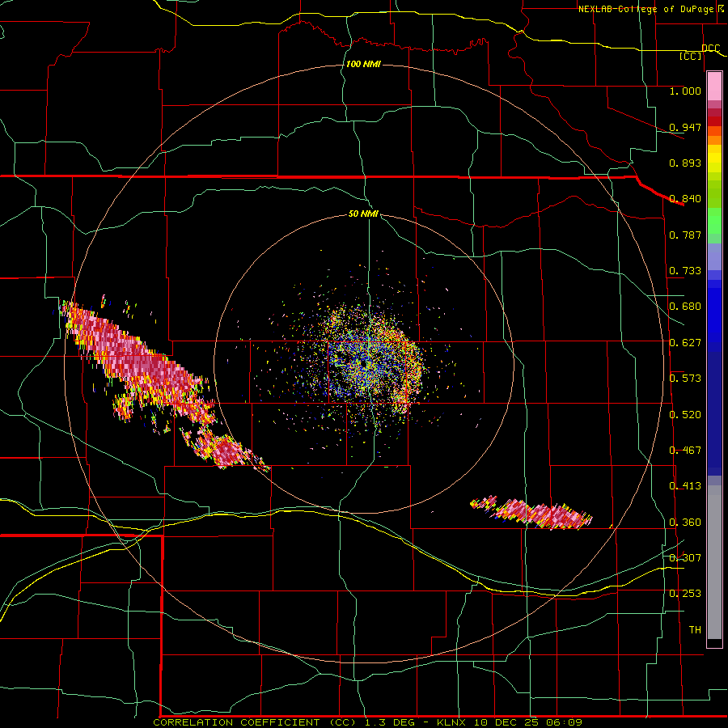The image size is (728, 728).
Task: Click the 50 NMI range ring label
Action: click(363, 214)
